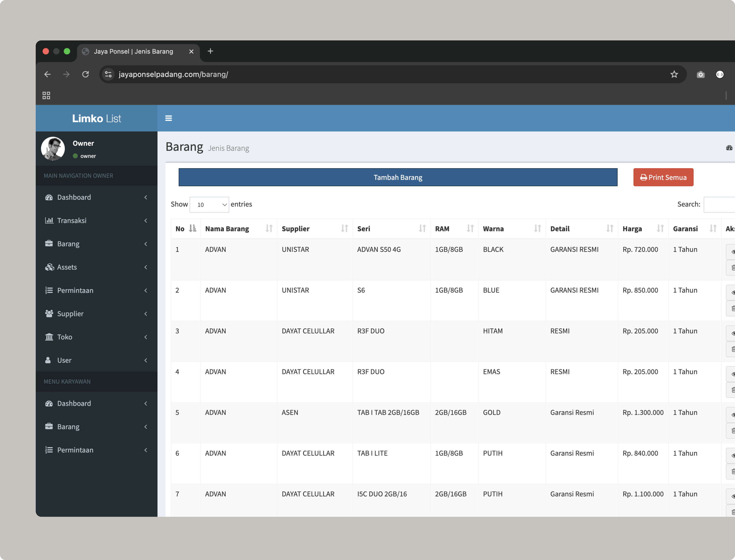Click the browser apps grid icon
Viewport: 735px width, 560px height.
pyautogui.click(x=46, y=96)
